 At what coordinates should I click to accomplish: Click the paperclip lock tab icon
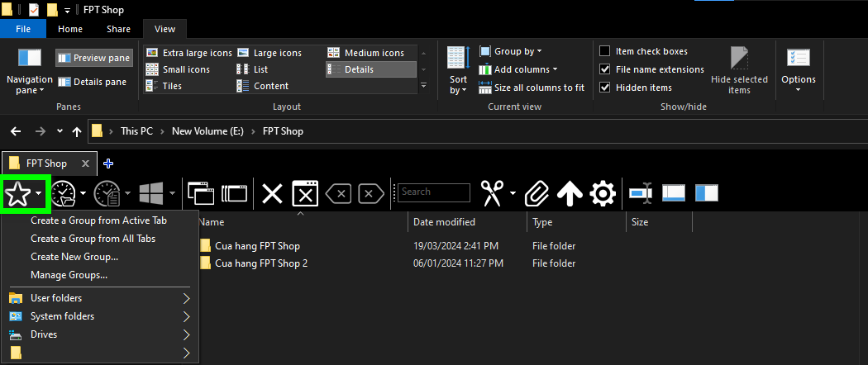(x=537, y=193)
